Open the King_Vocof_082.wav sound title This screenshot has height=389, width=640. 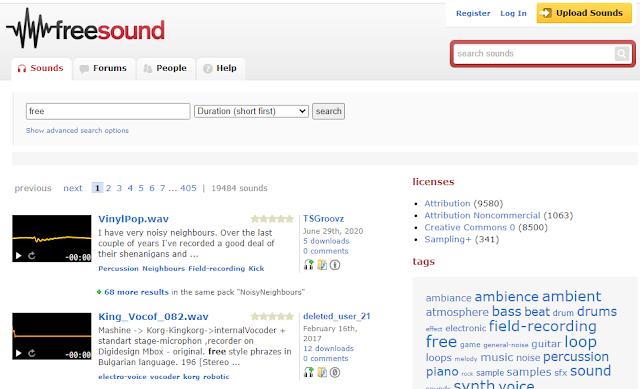[153, 316]
